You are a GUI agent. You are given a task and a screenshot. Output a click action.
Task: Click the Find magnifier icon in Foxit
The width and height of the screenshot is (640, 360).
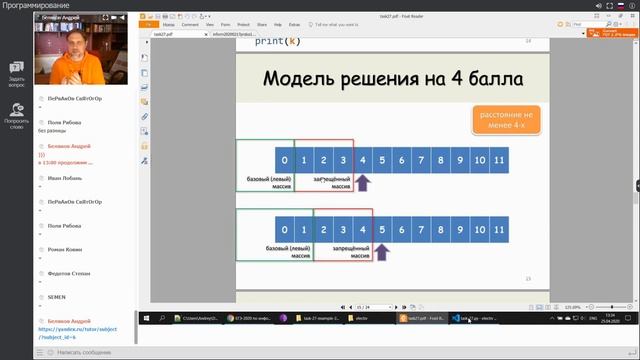[x=609, y=24]
